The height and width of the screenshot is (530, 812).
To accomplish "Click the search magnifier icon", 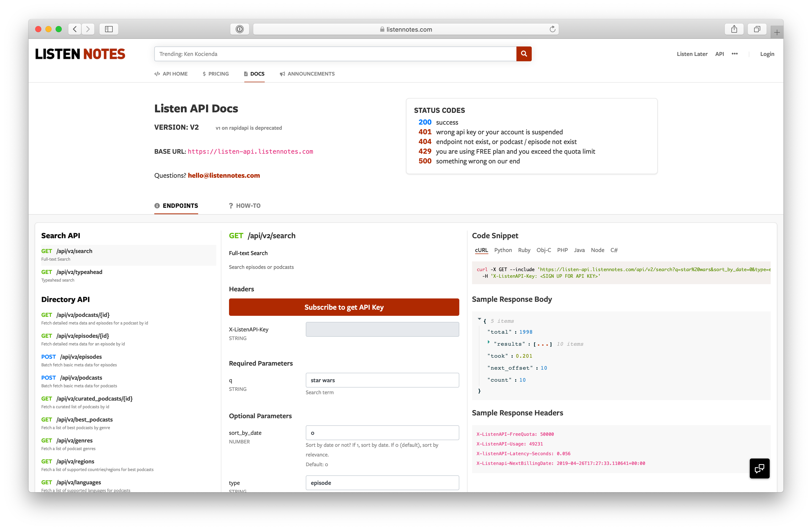I will (x=524, y=54).
